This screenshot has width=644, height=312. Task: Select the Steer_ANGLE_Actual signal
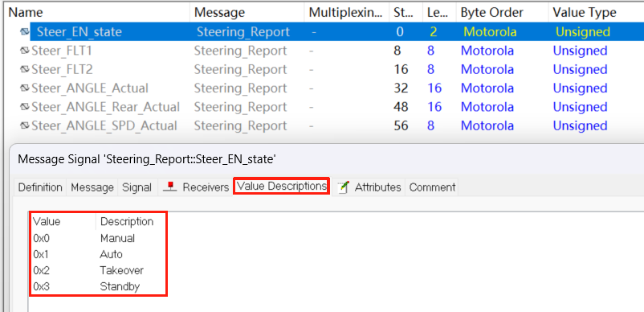(90, 88)
